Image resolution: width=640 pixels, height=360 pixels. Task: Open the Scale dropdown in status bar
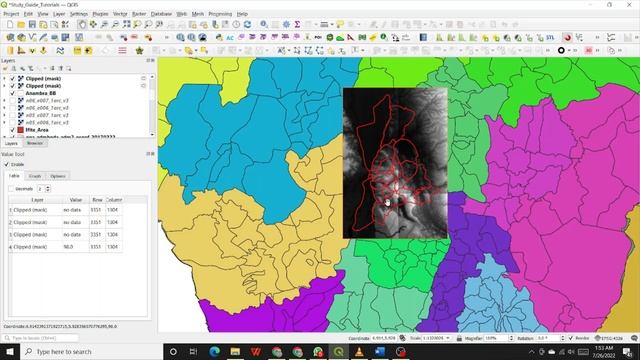pos(448,338)
